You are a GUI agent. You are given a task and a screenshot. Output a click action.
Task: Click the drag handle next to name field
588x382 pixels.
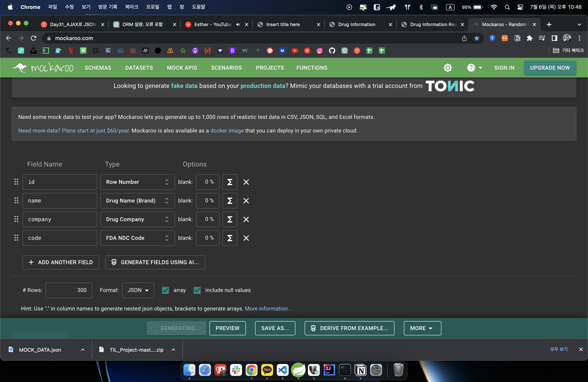[x=16, y=201]
